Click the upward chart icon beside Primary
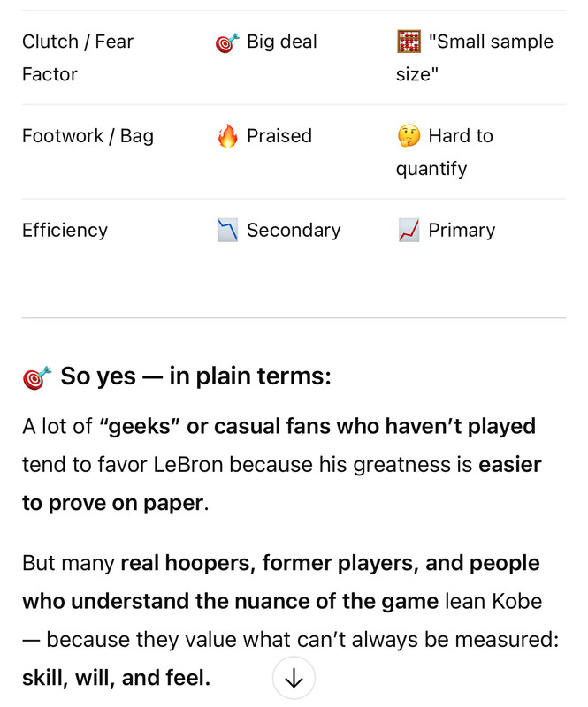 click(409, 231)
